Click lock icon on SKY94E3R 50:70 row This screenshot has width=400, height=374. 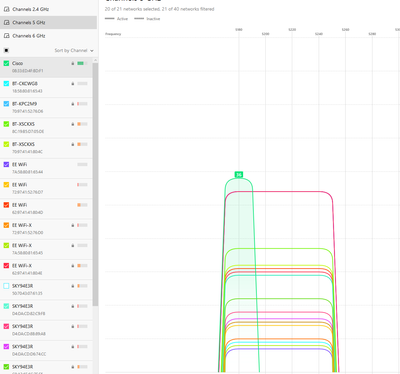coord(73,286)
